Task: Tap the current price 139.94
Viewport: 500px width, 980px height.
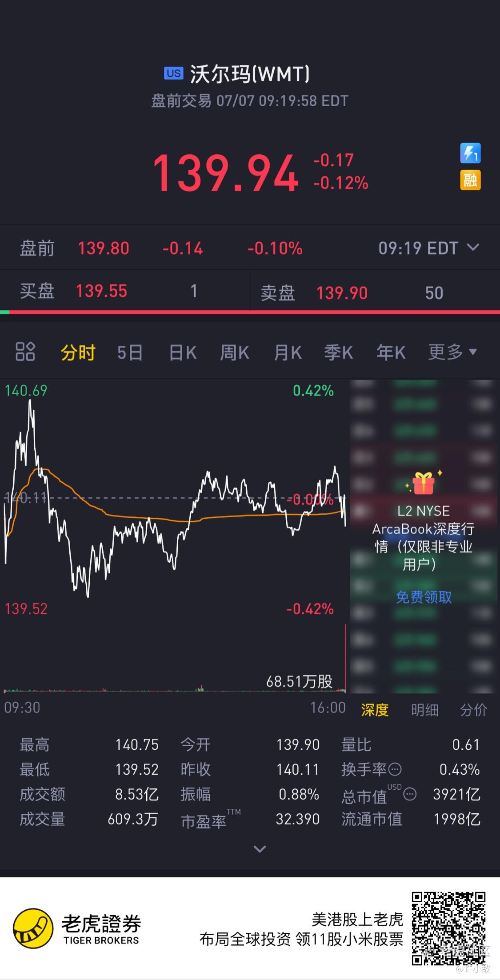Action: 226,172
